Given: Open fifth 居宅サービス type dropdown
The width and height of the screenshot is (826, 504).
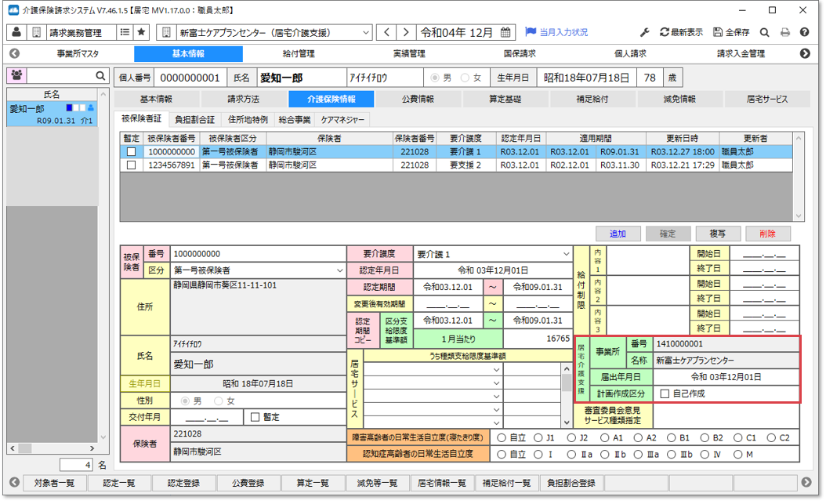Looking at the screenshot, I should (x=496, y=422).
